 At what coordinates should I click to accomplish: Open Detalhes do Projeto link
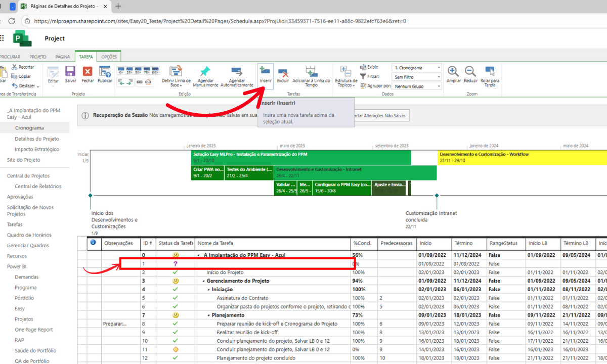click(x=37, y=139)
